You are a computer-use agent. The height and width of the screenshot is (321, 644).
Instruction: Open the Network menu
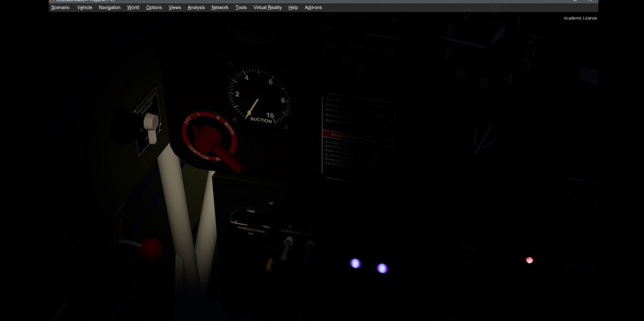coord(220,8)
